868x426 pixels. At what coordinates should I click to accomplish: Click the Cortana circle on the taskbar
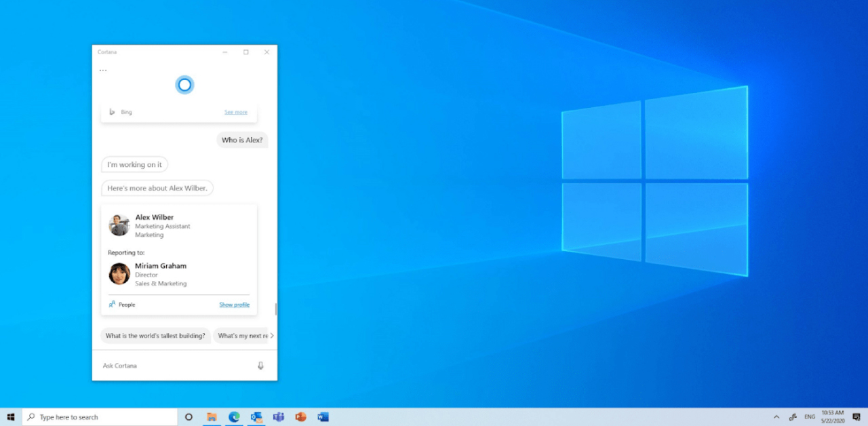[189, 417]
